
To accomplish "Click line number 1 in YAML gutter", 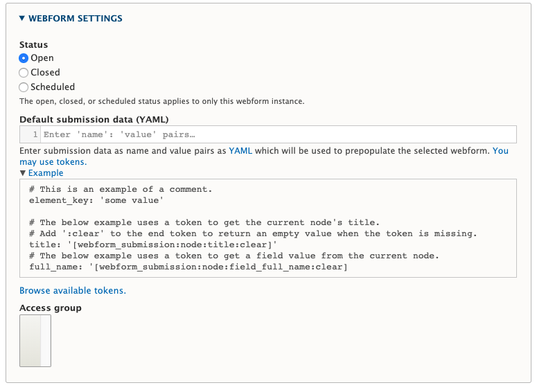I will 35,134.
